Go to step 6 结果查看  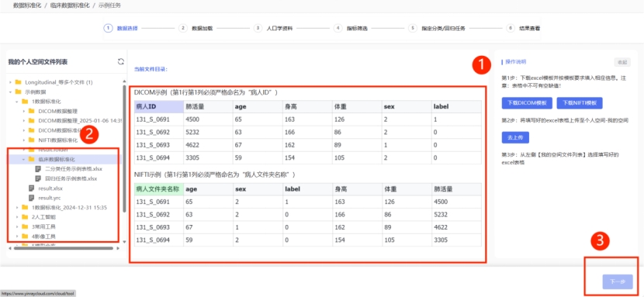pos(523,29)
